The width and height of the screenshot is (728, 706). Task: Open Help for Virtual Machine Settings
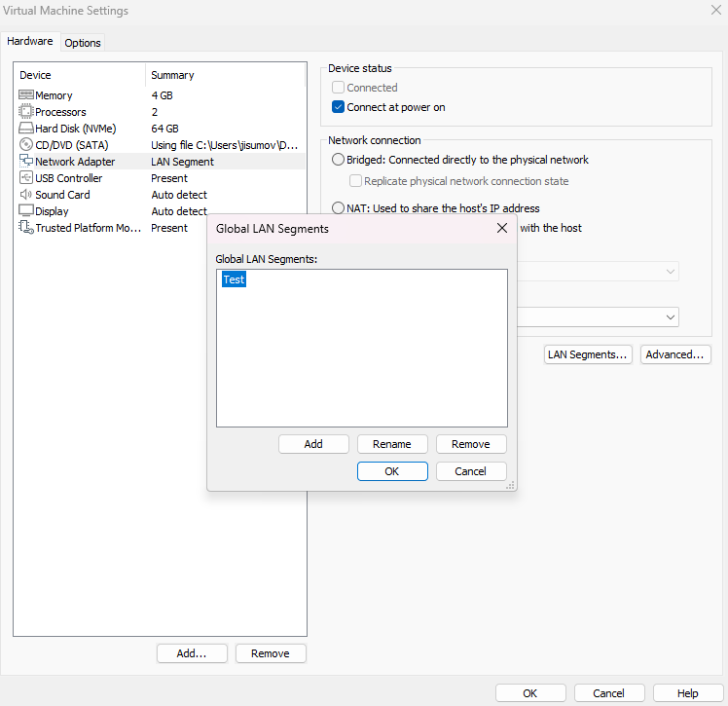[688, 693]
